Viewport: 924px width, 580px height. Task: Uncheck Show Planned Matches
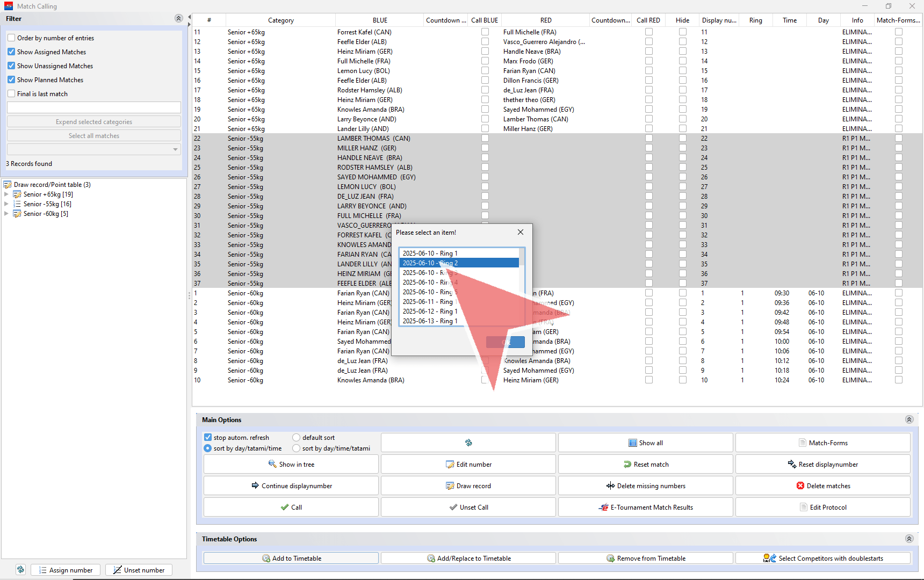(11, 80)
